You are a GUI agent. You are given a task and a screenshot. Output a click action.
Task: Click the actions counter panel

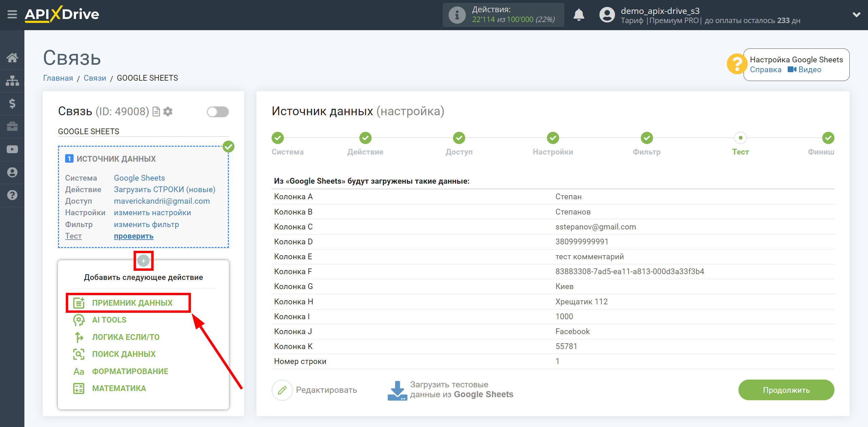pos(503,15)
